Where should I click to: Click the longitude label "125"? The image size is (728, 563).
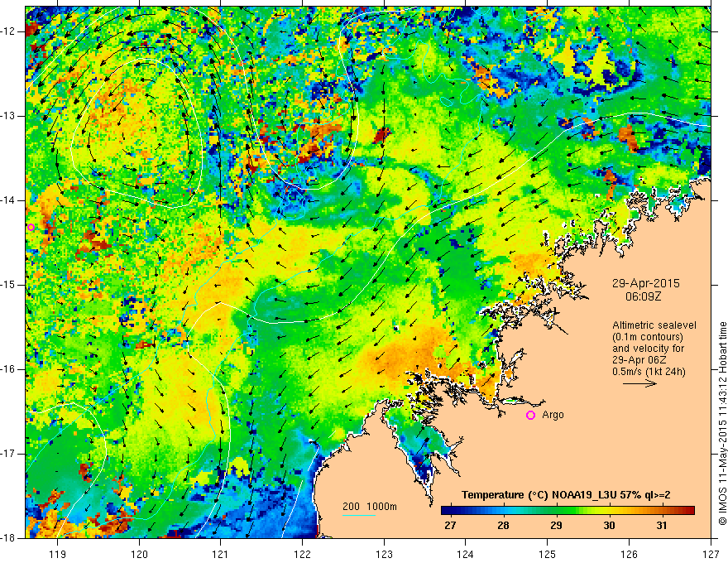pyautogui.click(x=548, y=554)
